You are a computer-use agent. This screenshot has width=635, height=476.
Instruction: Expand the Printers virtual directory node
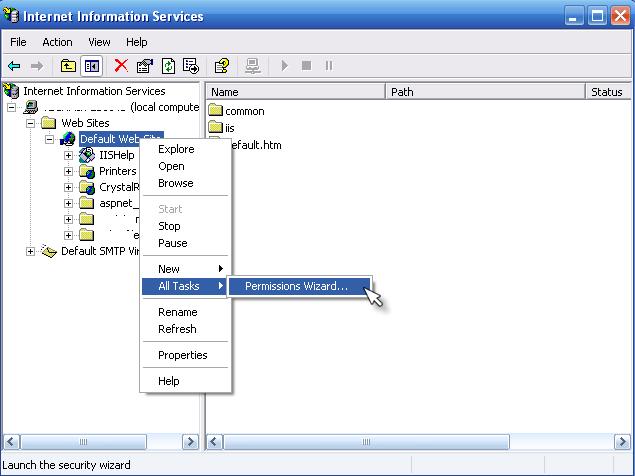point(68,171)
